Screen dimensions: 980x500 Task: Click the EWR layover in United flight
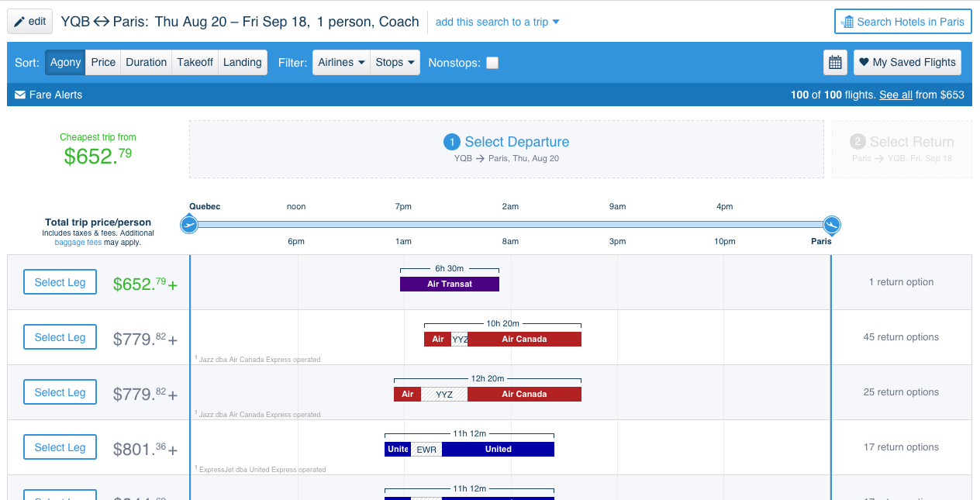[x=426, y=450]
